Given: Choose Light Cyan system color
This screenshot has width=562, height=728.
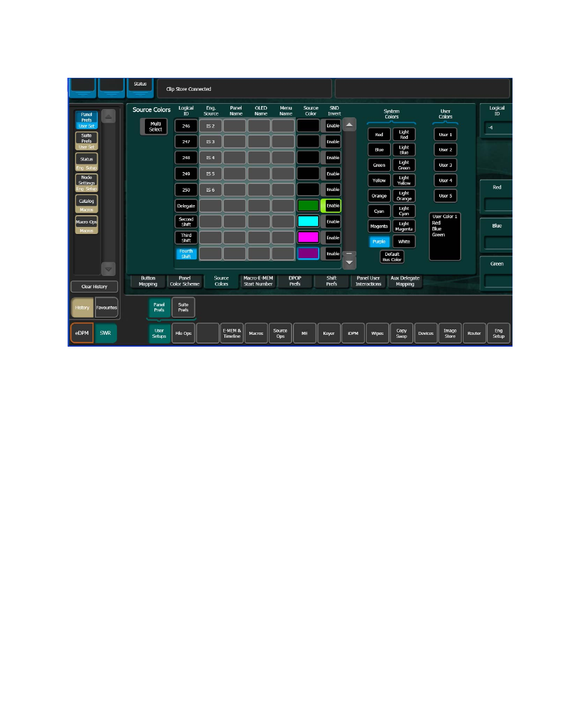Looking at the screenshot, I should tap(404, 211).
